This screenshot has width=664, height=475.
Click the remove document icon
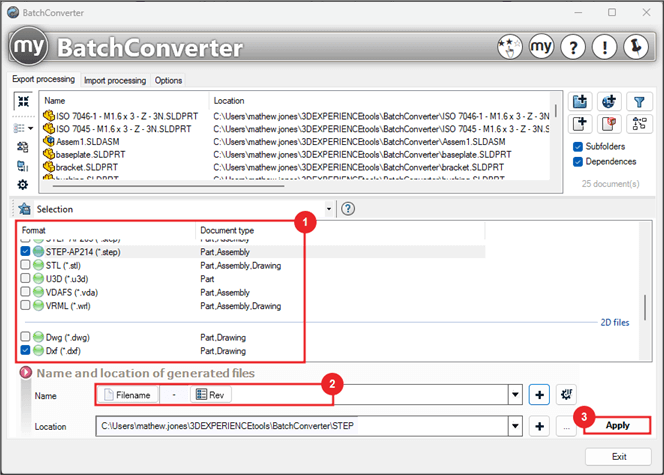click(x=609, y=124)
